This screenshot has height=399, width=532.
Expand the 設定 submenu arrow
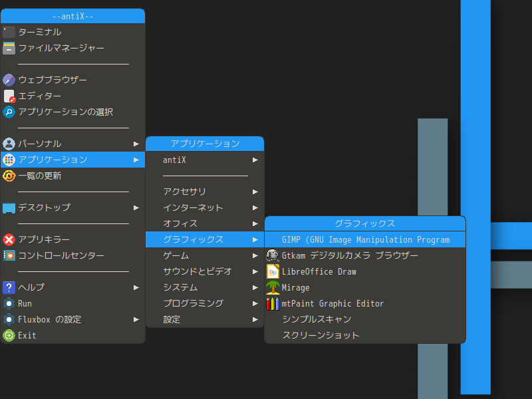click(255, 319)
